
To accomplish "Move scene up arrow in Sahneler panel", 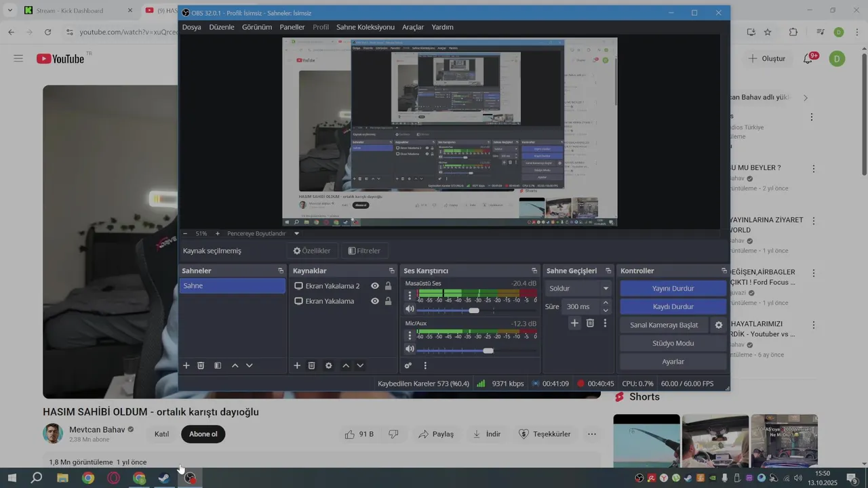I will pos(235,365).
